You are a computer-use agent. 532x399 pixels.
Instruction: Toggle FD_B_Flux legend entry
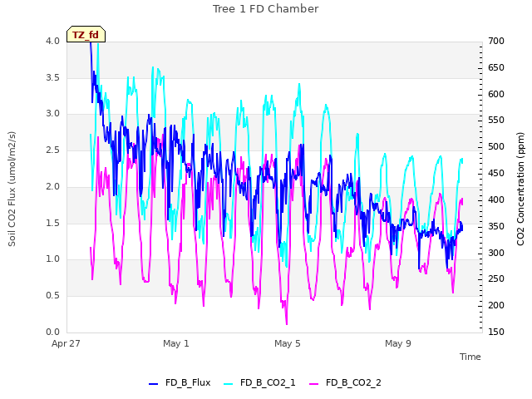180,382
